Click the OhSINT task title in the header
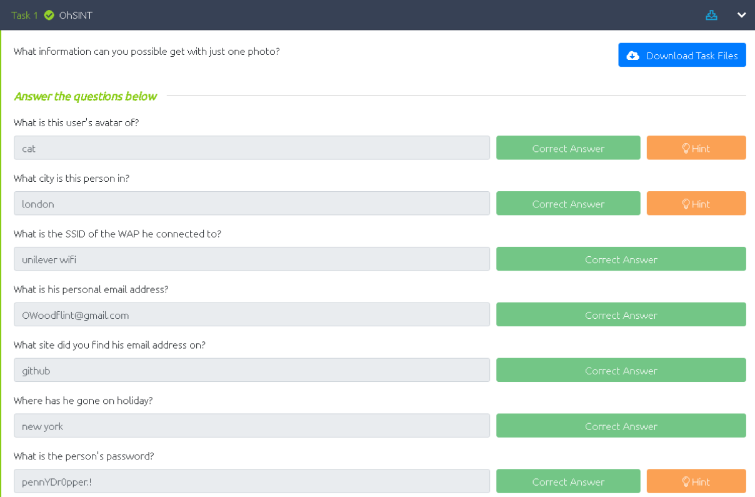The width and height of the screenshot is (755, 497). (76, 15)
